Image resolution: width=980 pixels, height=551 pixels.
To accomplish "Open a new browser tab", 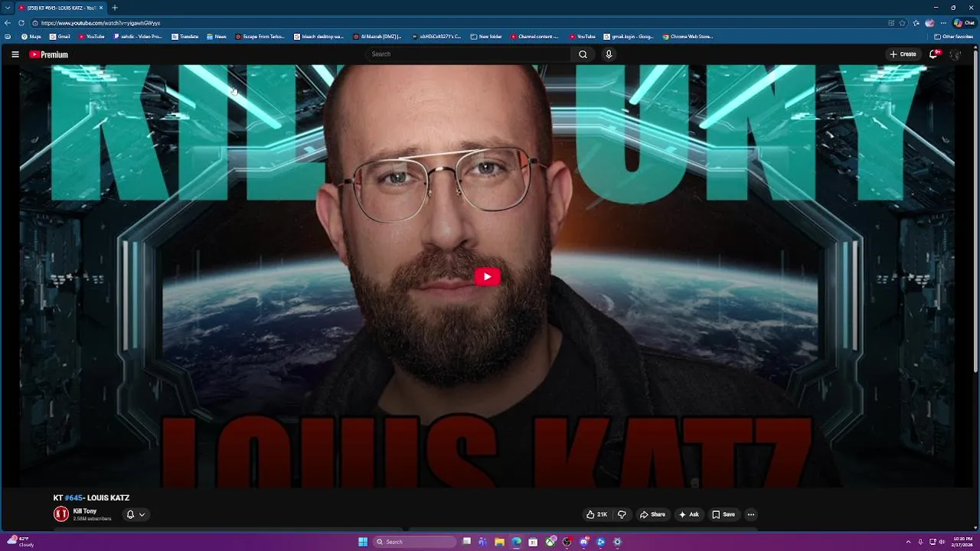I will pos(115,8).
